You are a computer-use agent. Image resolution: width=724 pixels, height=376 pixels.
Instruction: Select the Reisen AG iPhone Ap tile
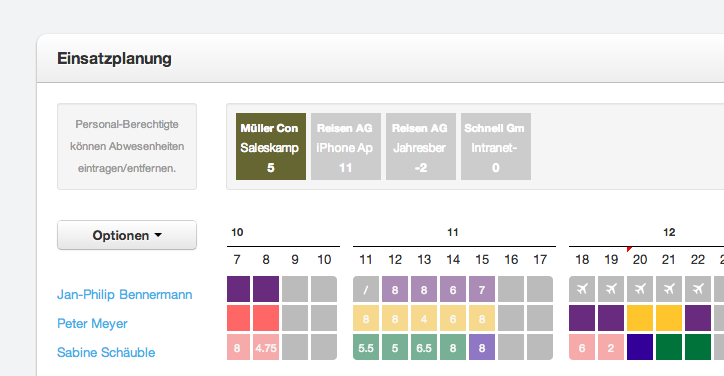click(x=346, y=146)
